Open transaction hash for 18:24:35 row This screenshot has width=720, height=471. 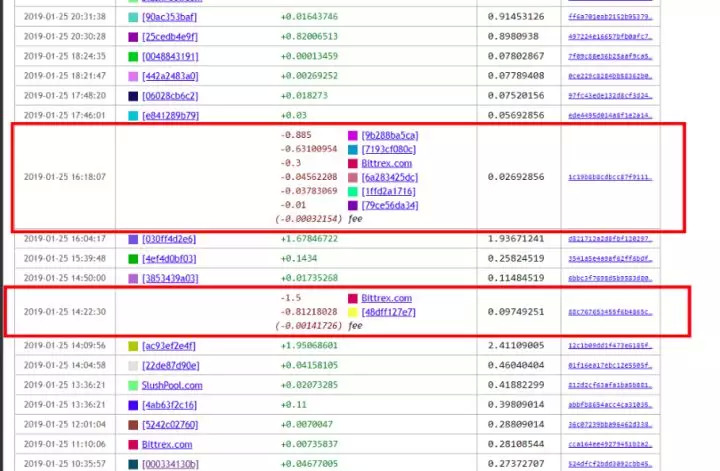click(x=610, y=56)
